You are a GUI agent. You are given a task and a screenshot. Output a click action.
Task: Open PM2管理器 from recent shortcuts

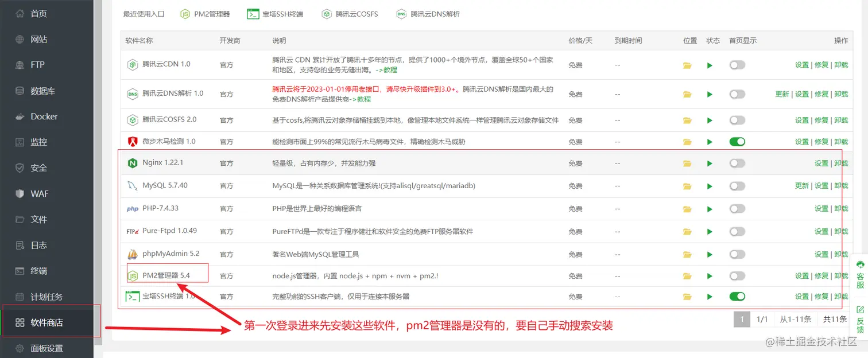point(205,14)
